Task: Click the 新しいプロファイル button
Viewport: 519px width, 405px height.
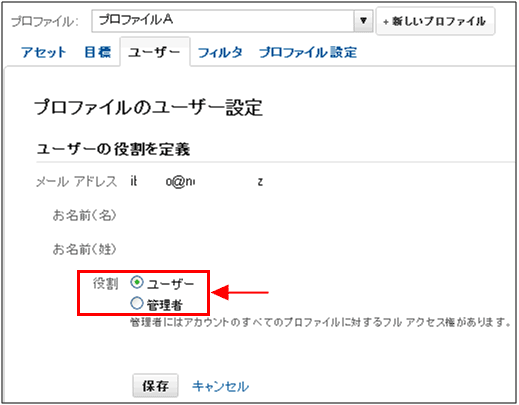Action: coord(435,21)
